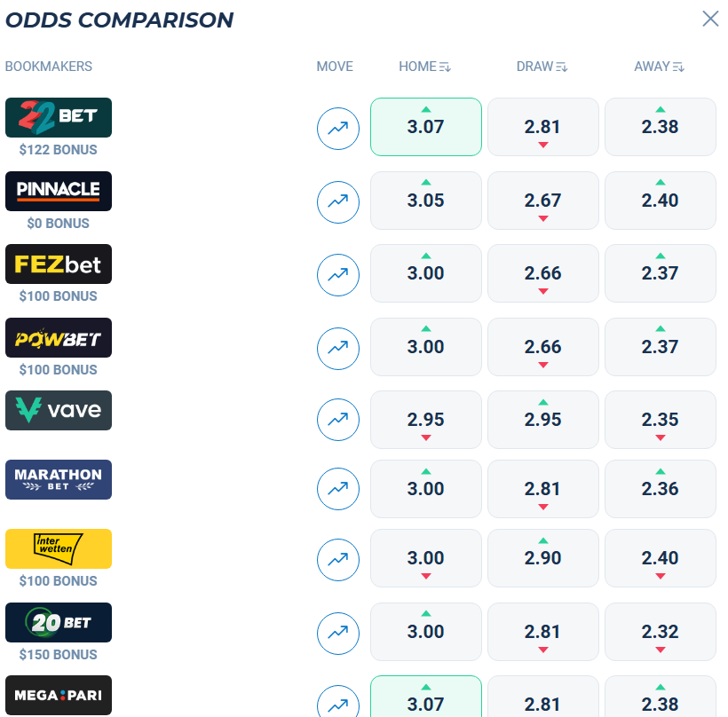
Task: Show Marathon Bet odds movement chart
Action: pos(338,489)
